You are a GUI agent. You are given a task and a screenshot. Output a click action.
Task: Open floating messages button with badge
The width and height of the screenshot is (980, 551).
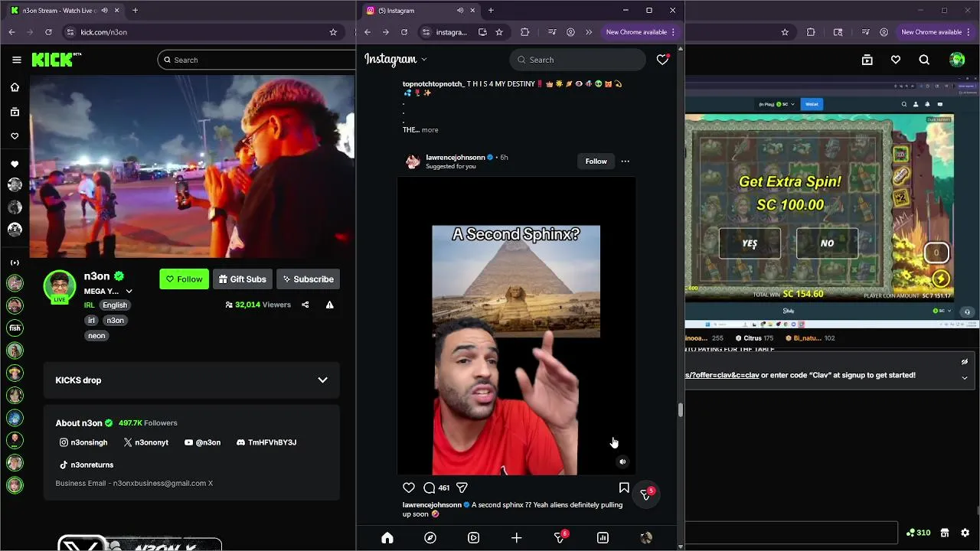tap(645, 494)
